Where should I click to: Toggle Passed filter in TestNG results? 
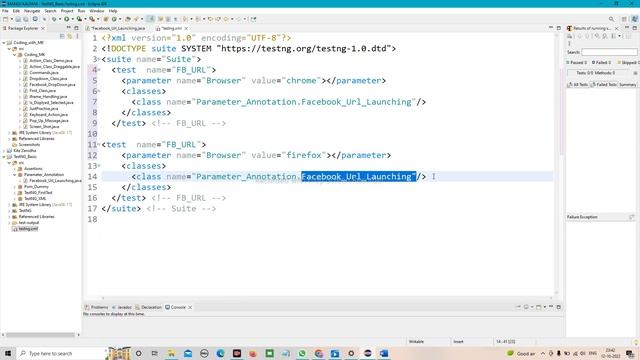576,62
